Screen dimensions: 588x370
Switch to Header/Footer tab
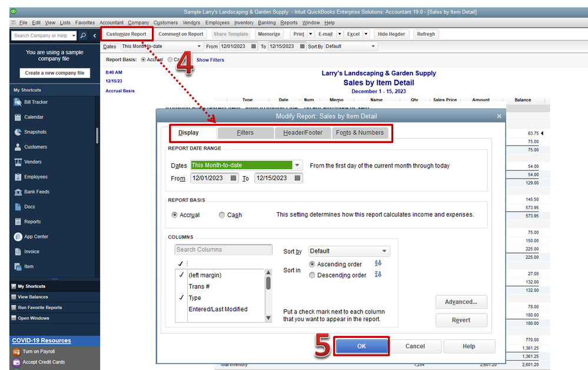click(x=303, y=133)
